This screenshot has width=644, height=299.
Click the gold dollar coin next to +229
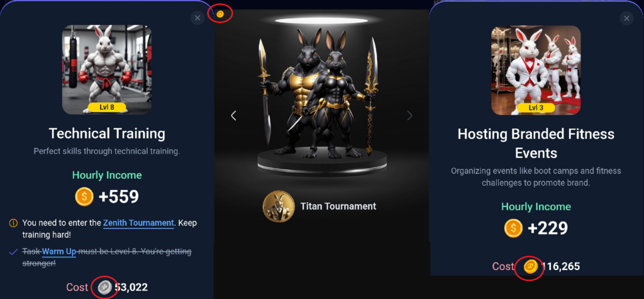pyautogui.click(x=513, y=228)
